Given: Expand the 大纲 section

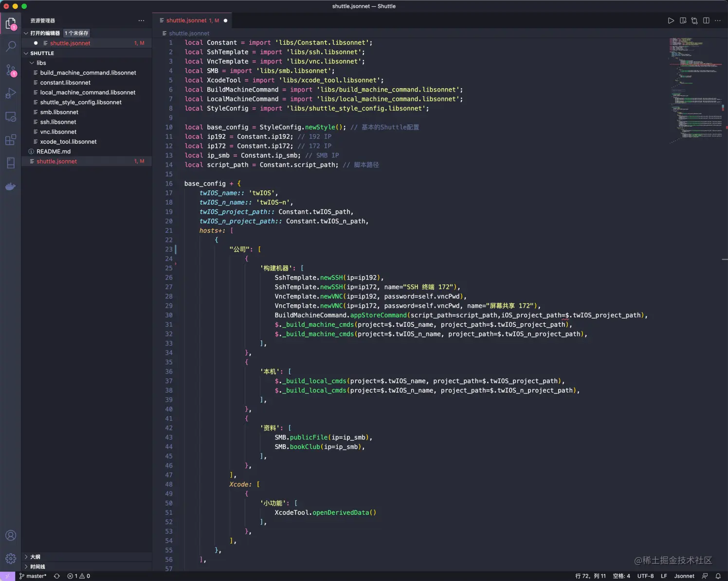Looking at the screenshot, I should coord(34,557).
